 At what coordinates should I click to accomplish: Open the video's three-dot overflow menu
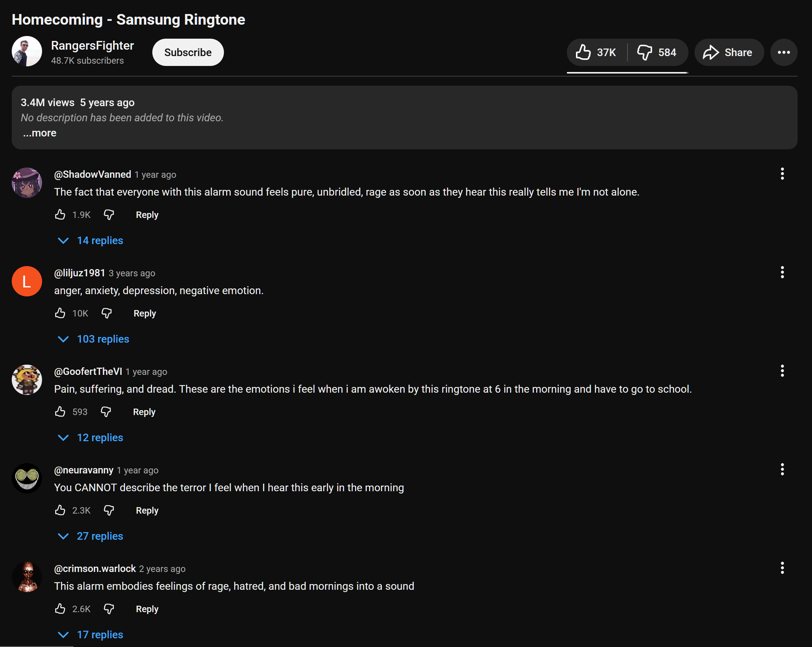click(x=783, y=52)
